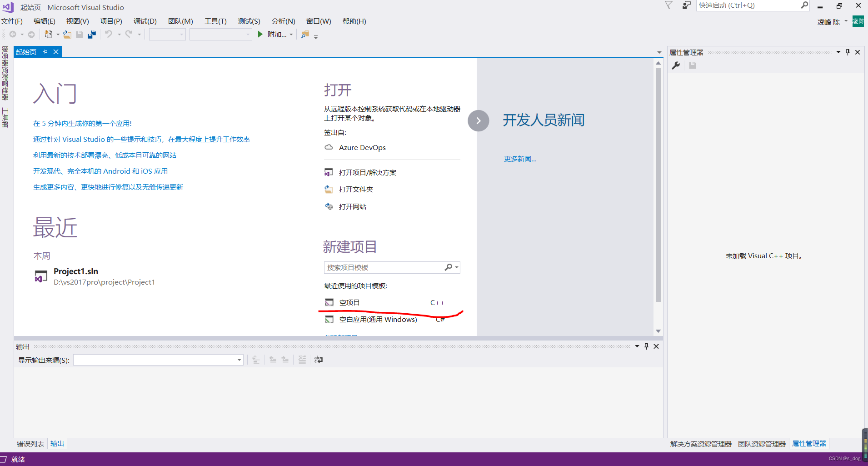Select the 空白应用(通用 Windows) template
Image resolution: width=868 pixels, height=466 pixels.
coord(385,320)
